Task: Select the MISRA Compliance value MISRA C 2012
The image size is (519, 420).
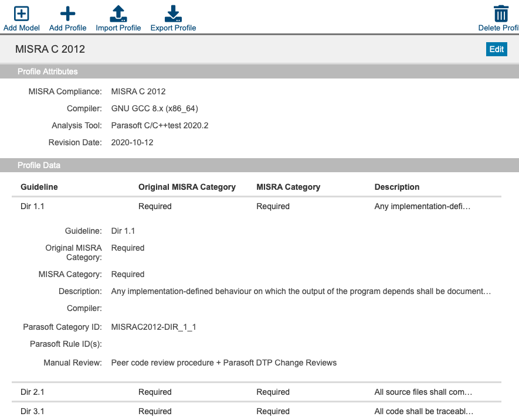Action: tap(138, 91)
